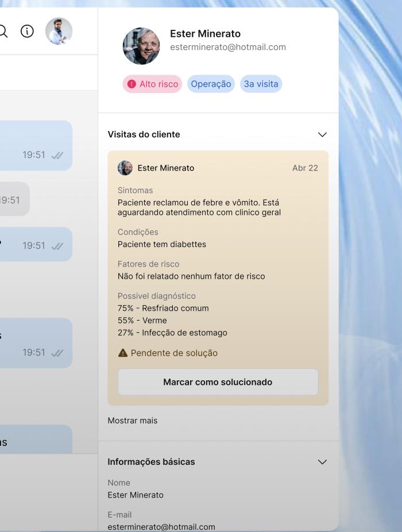The image size is (402, 532).
Task: Click the Fatores de risco label
Action: coord(149,264)
